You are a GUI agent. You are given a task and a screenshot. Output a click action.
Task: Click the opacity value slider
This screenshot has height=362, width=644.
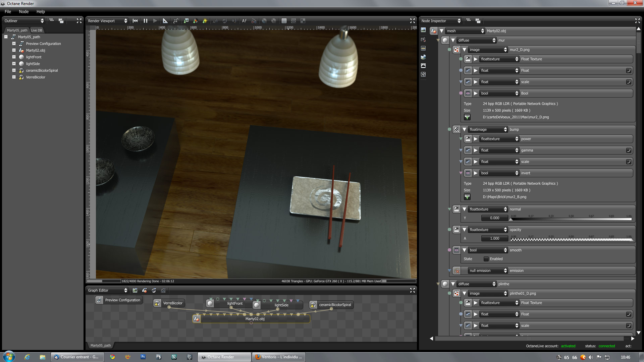click(x=571, y=239)
